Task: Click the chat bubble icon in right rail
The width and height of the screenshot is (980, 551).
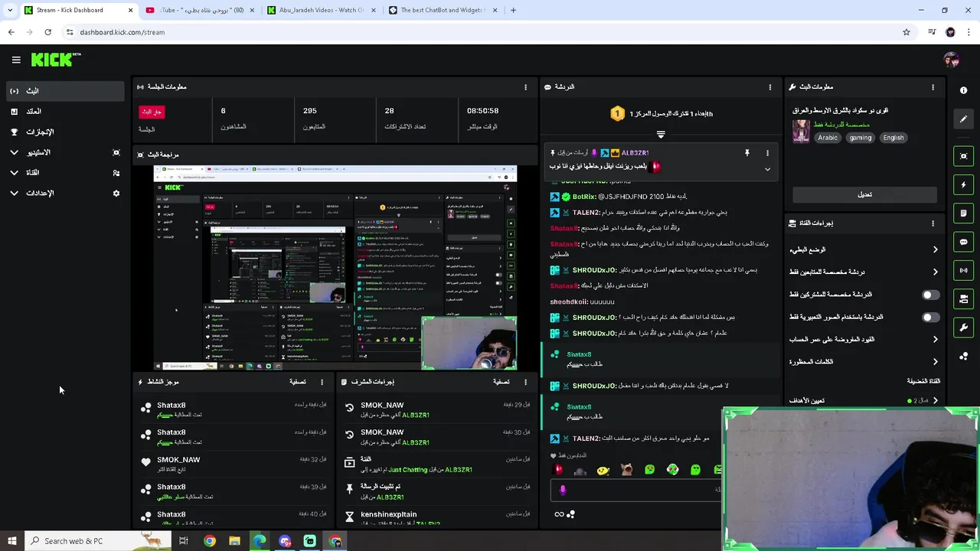Action: point(963,242)
